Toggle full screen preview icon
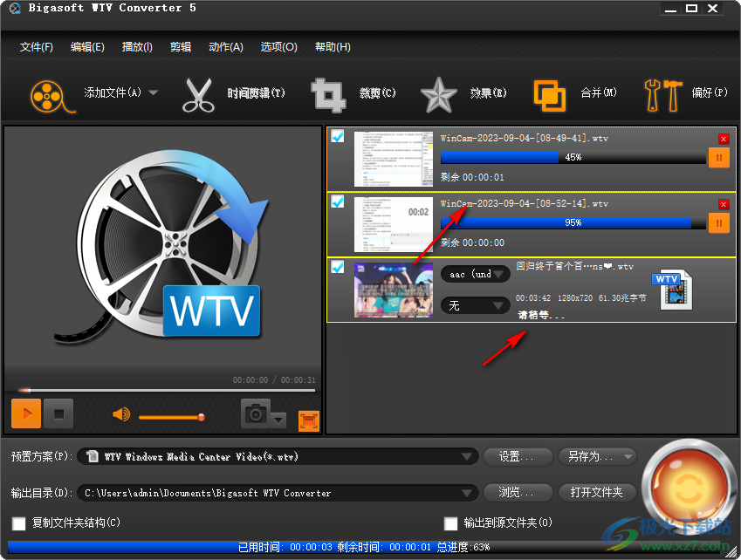This screenshot has height=560, width=741. [x=309, y=420]
